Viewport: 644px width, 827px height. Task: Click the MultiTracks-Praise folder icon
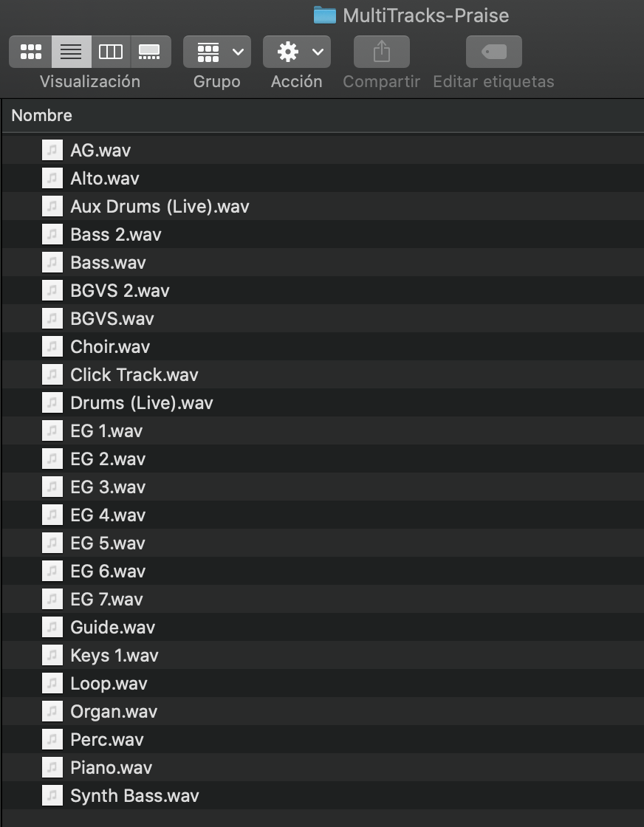coord(324,16)
